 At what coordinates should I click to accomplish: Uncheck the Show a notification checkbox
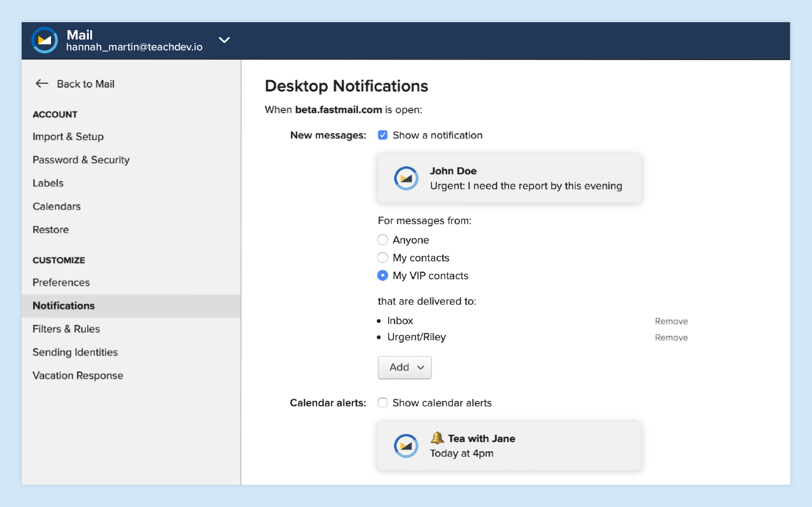(383, 135)
